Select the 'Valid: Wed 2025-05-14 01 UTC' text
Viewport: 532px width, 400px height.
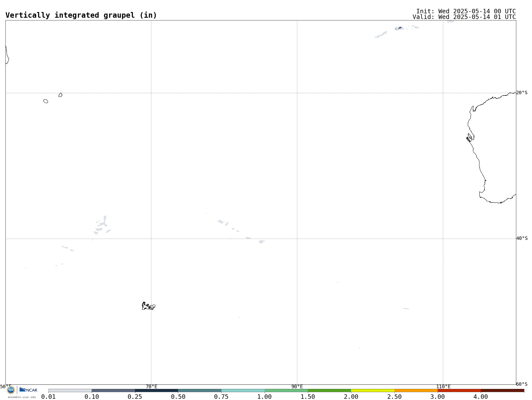(464, 17)
